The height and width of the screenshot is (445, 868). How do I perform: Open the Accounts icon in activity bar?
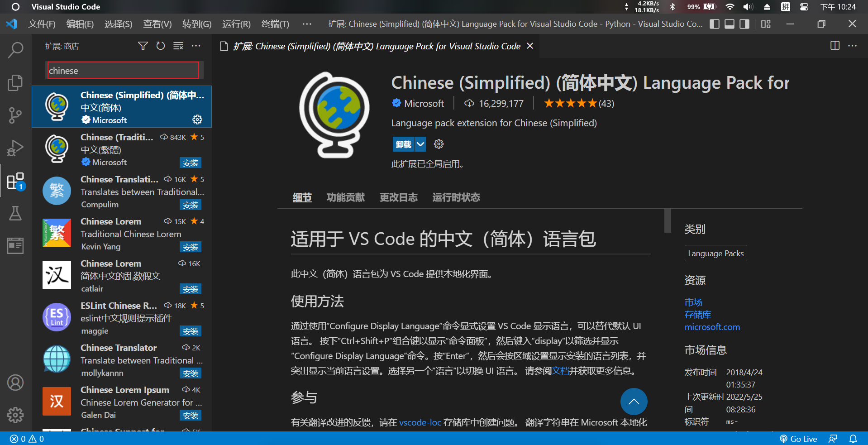(x=15, y=383)
